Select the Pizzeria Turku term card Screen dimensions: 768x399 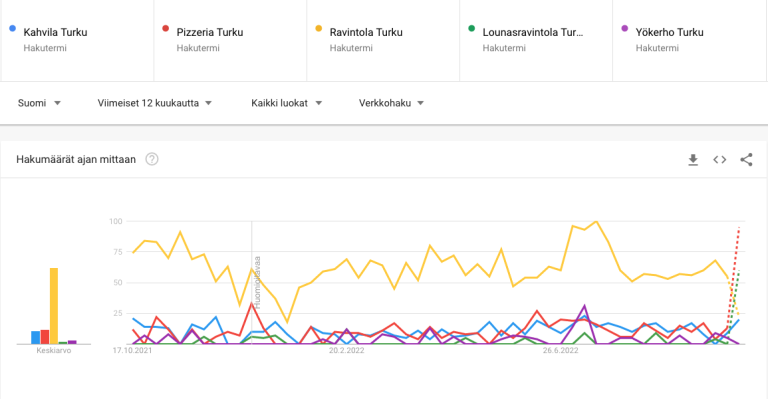[x=230, y=40]
